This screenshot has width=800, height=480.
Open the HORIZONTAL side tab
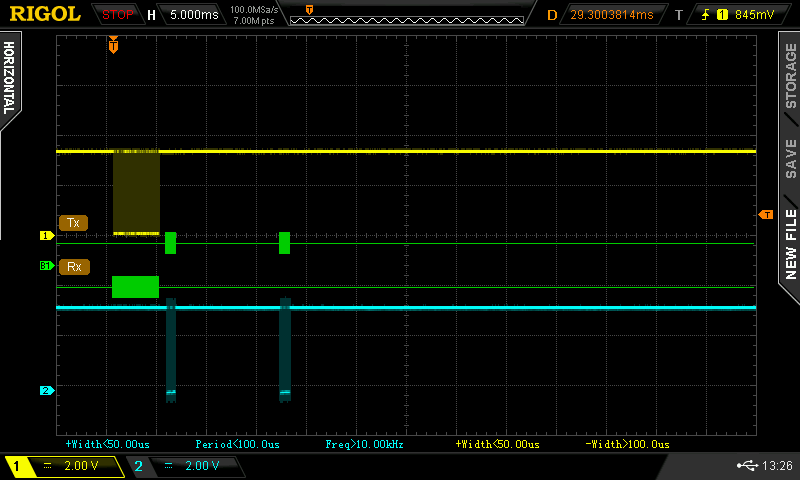(x=9, y=78)
